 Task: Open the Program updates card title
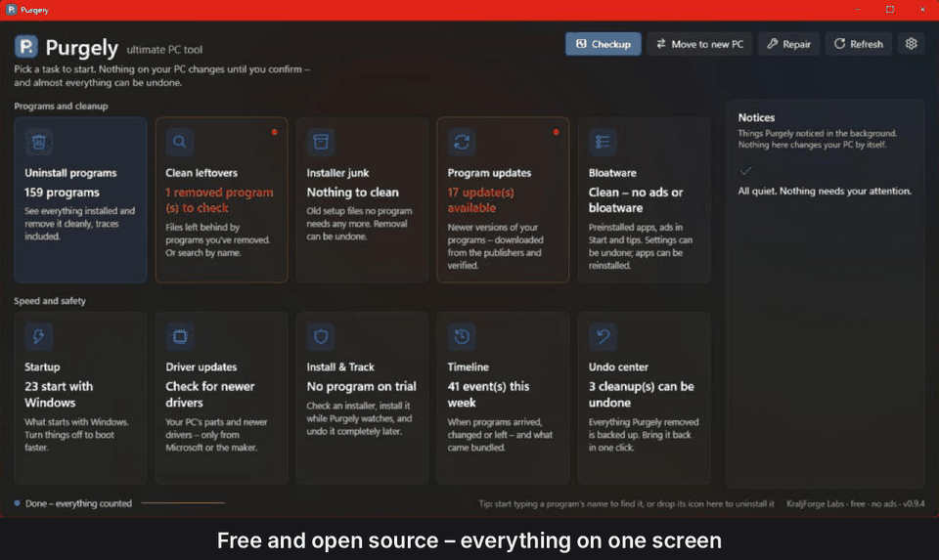(x=489, y=173)
